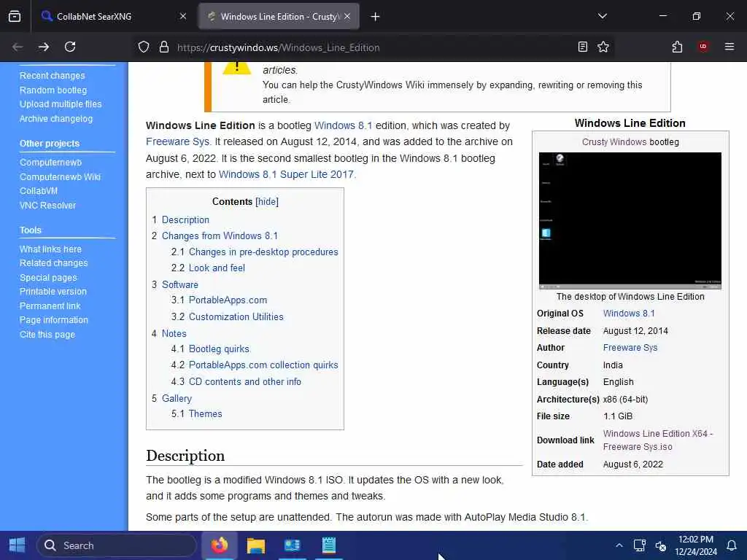This screenshot has height=560, width=747.
Task: Open File Explorer from the taskbar
Action: coord(256,545)
